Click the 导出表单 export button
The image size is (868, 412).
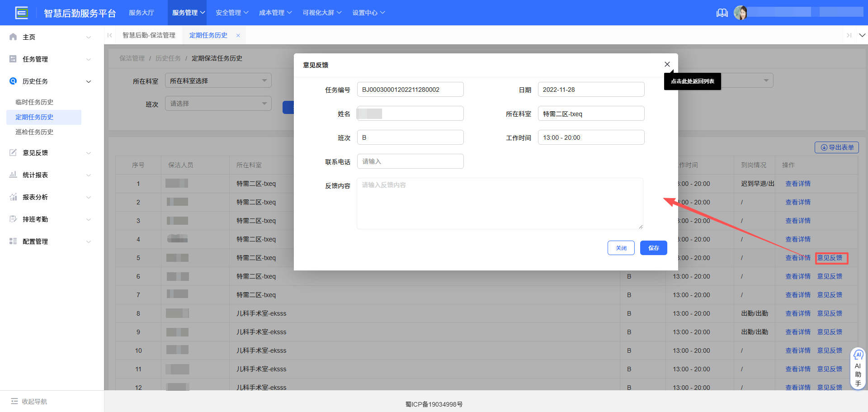836,147
